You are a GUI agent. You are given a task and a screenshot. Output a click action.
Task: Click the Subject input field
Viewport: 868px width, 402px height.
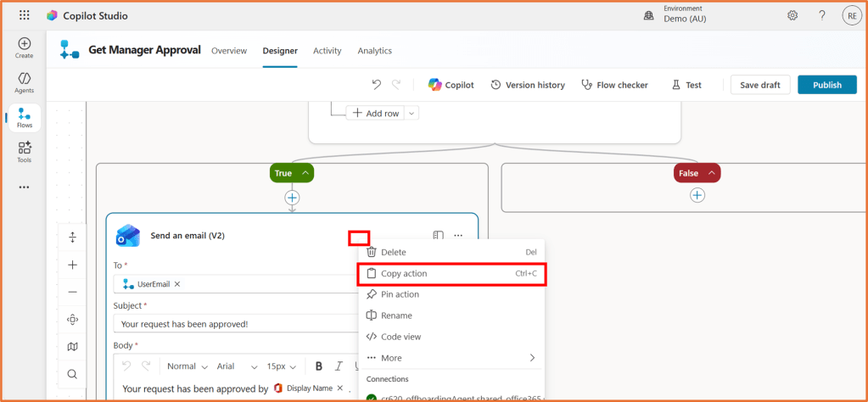(x=236, y=323)
